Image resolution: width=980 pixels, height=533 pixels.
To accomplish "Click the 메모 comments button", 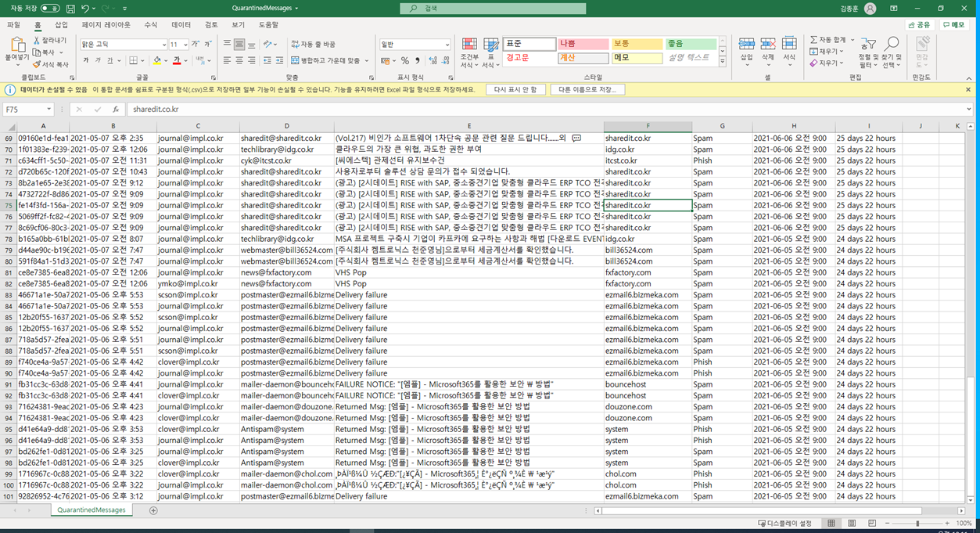I will point(954,25).
